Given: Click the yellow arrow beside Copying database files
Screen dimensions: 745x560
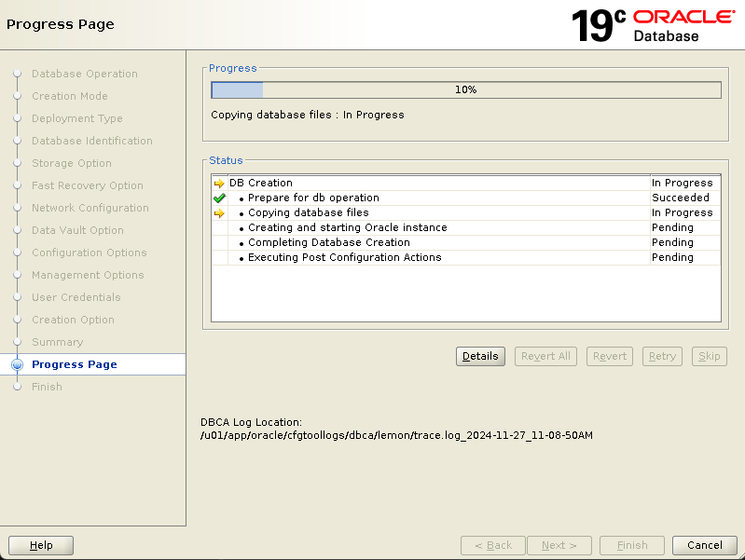Looking at the screenshot, I should point(219,213).
